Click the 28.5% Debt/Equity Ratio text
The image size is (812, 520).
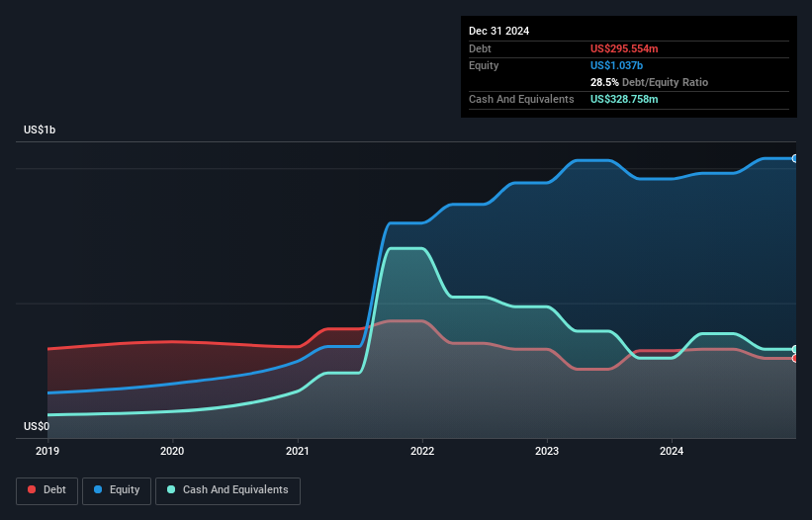(x=649, y=82)
